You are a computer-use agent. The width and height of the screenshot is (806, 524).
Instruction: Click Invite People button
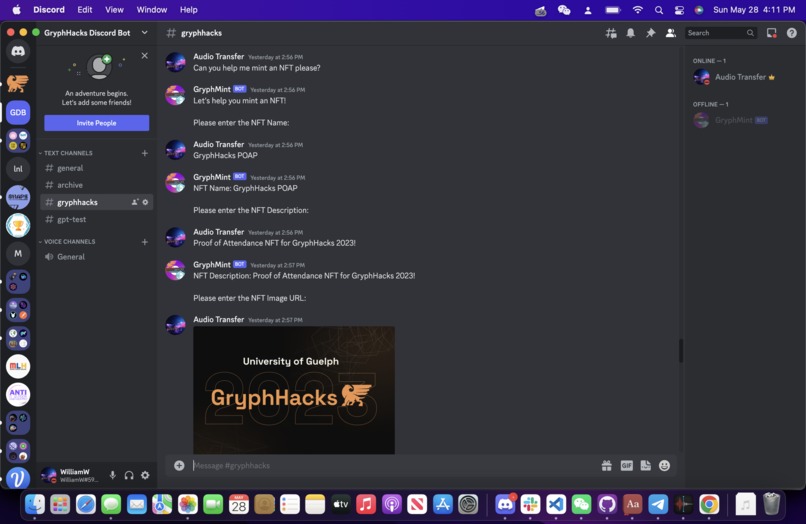[97, 123]
